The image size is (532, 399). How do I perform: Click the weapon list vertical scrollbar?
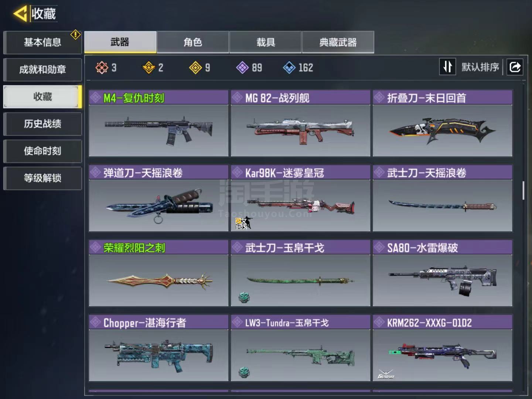pyautogui.click(x=524, y=191)
